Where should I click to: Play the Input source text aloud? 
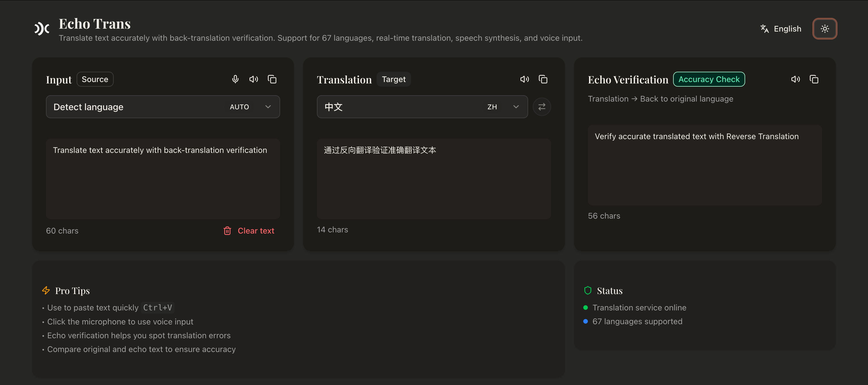click(x=254, y=79)
